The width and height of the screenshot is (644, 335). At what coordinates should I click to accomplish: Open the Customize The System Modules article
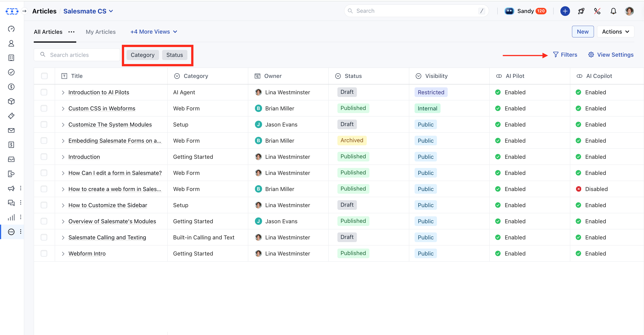point(110,125)
